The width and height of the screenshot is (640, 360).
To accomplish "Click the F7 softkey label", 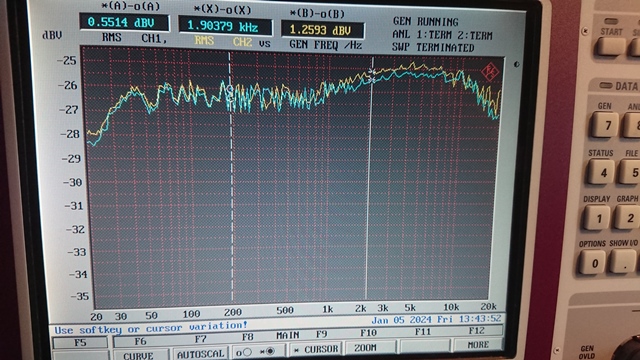I will tap(200, 339).
